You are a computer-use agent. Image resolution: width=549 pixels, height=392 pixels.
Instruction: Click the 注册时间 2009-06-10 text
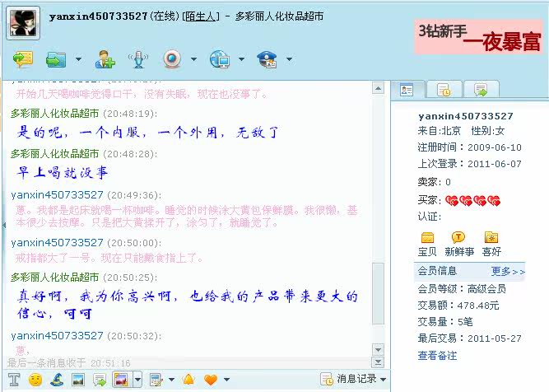pos(469,147)
